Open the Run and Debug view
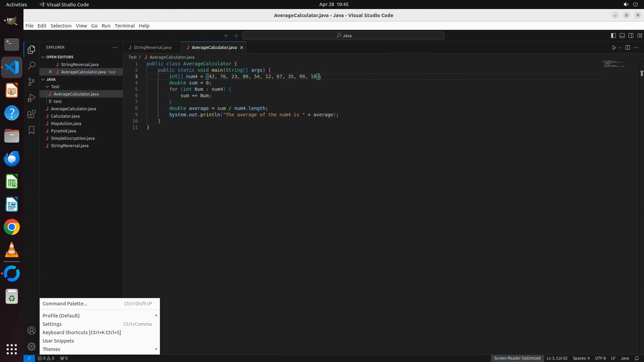The image size is (644, 362). pos(32,98)
